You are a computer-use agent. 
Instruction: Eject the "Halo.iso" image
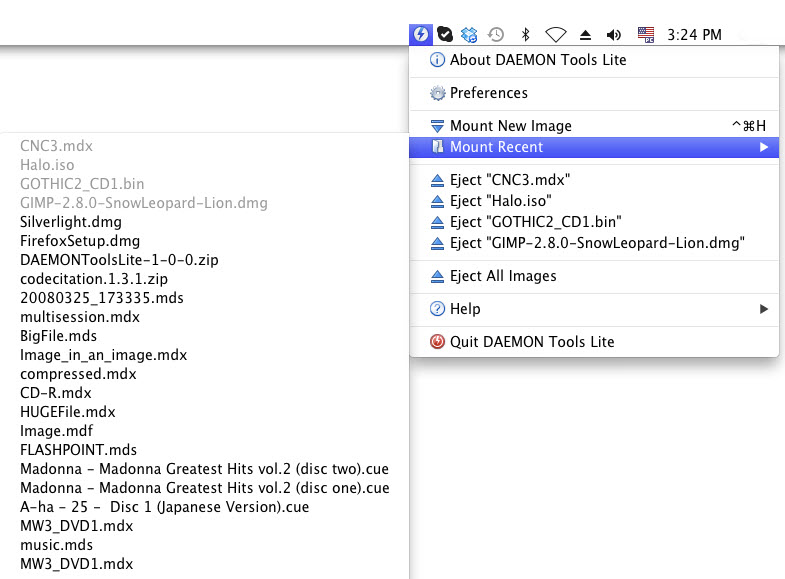[x=500, y=201]
